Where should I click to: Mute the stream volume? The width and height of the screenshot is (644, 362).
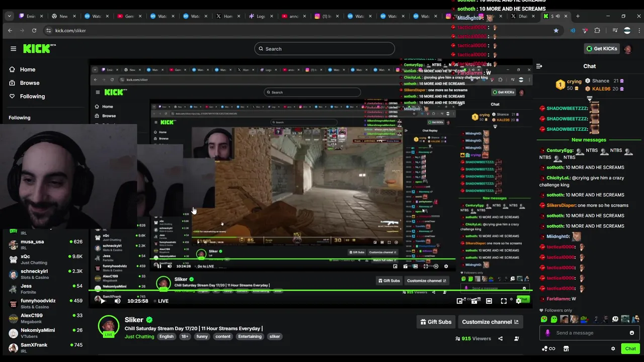pyautogui.click(x=117, y=301)
